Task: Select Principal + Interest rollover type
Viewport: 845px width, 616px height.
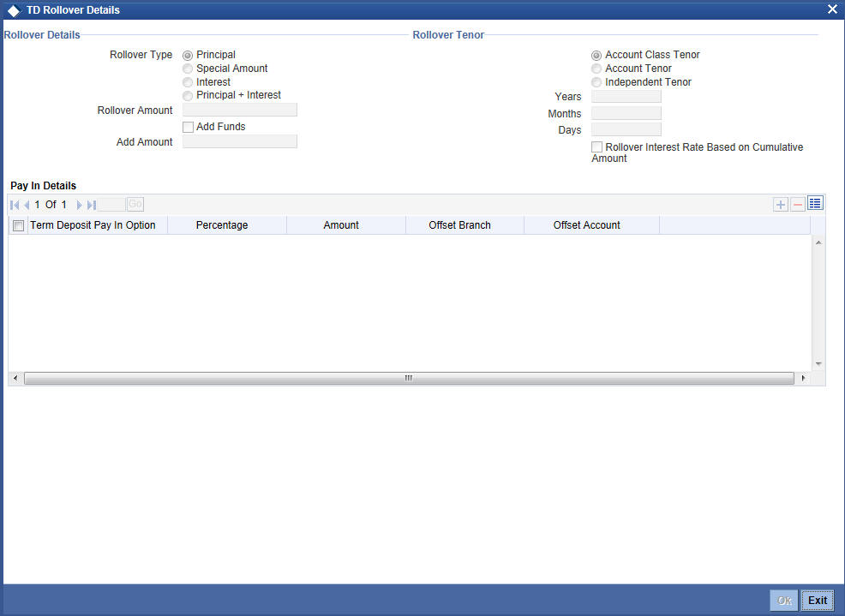Action: (188, 96)
